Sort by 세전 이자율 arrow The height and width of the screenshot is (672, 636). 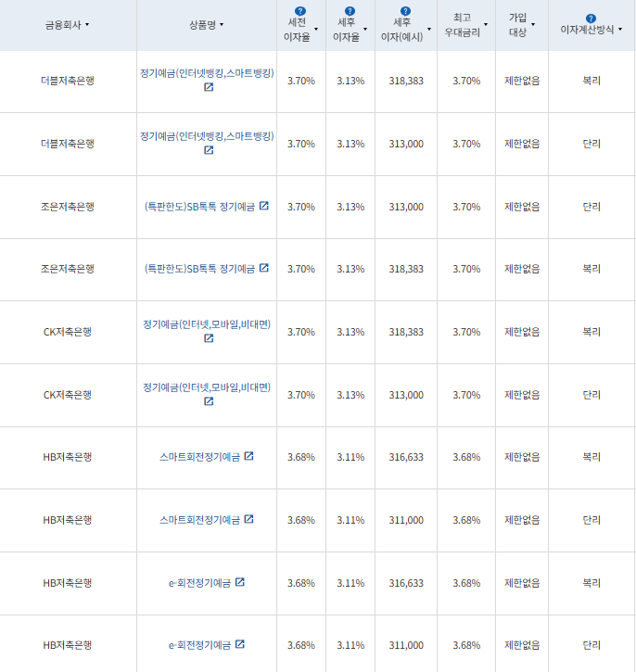pos(316,29)
